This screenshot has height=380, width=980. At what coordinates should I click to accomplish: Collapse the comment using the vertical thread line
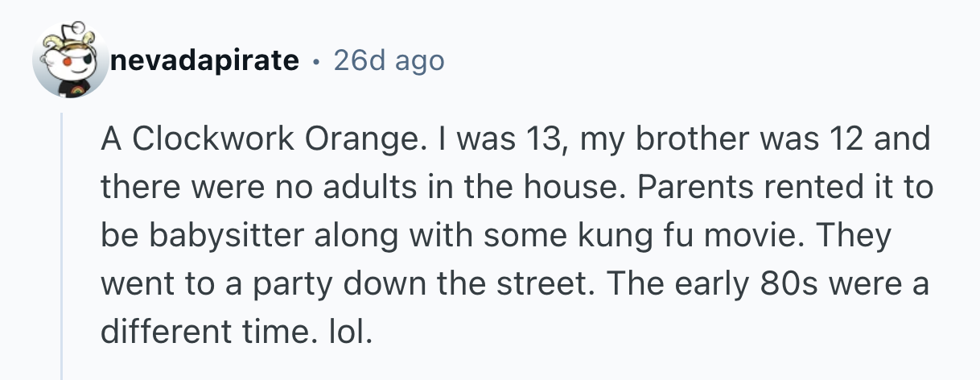pyautogui.click(x=62, y=242)
